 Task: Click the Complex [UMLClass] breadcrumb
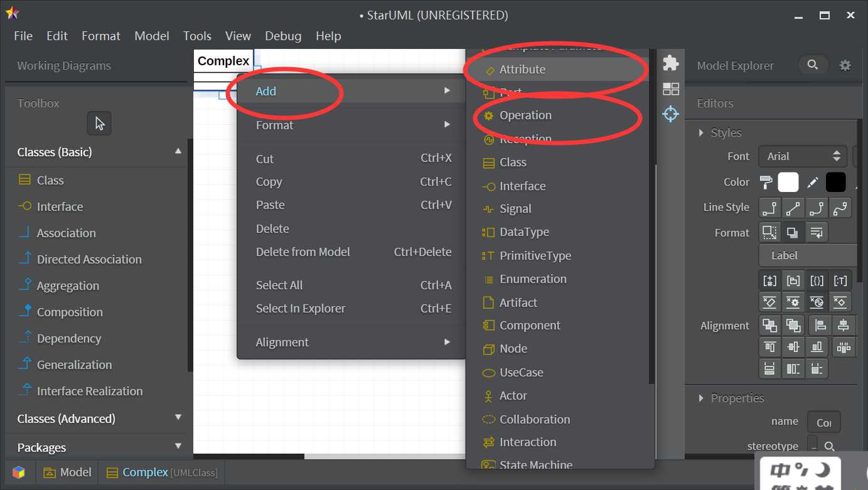pos(162,472)
